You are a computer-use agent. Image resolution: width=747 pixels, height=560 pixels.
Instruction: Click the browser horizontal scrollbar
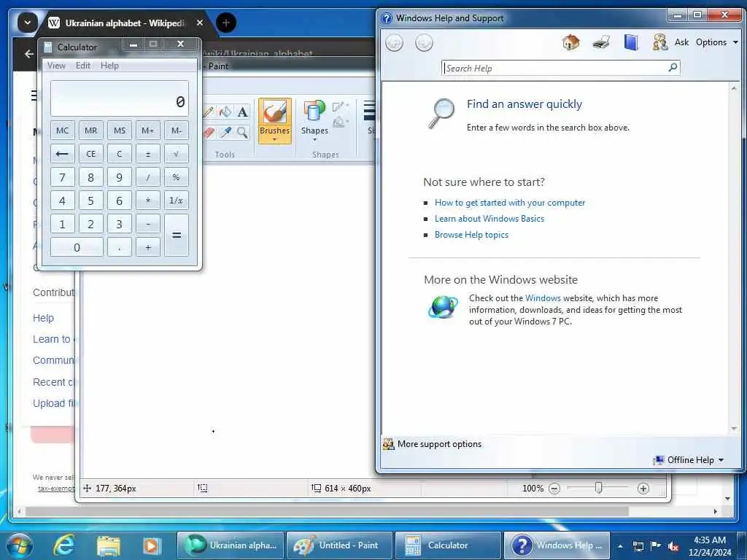(326, 511)
